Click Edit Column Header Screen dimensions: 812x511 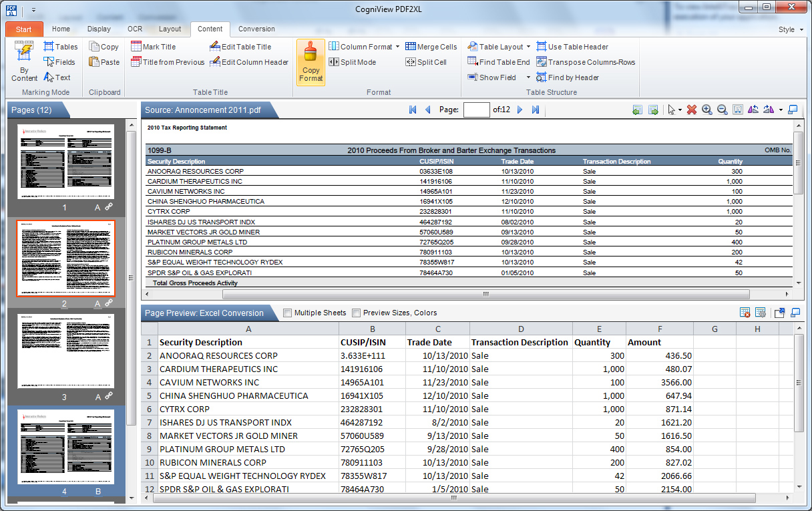point(248,62)
